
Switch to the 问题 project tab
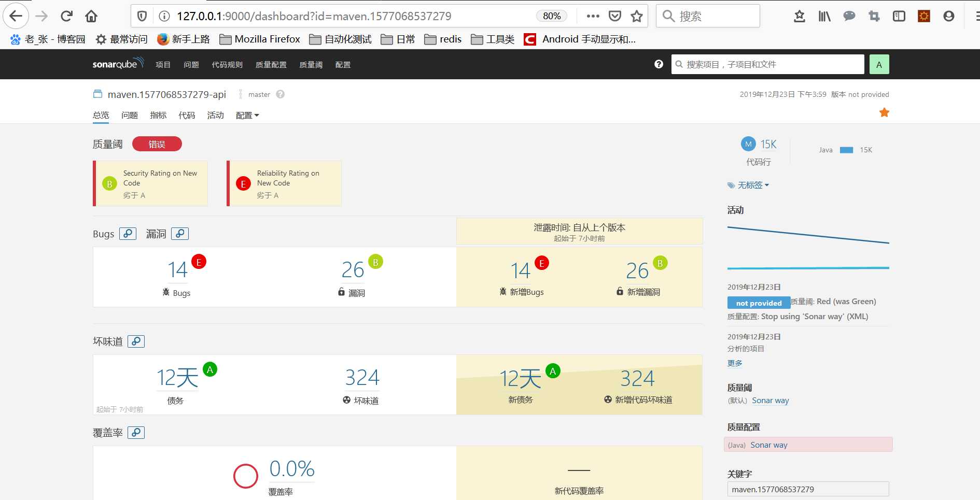[130, 115]
